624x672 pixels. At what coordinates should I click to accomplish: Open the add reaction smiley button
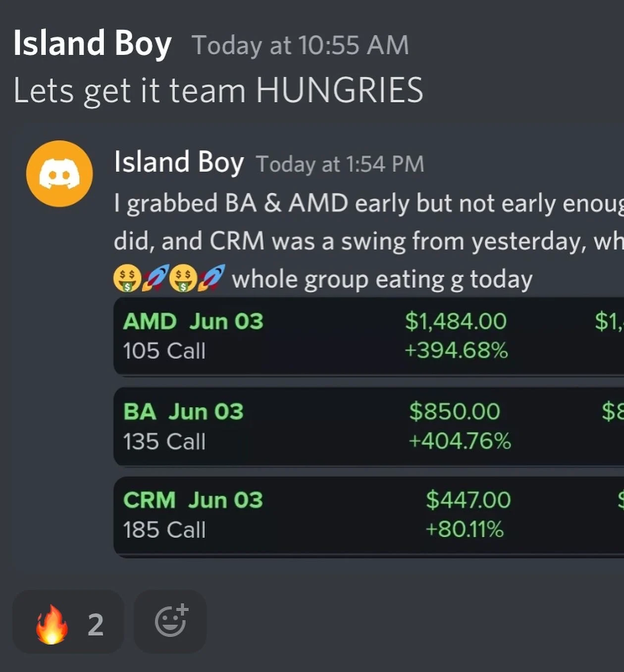[x=170, y=622]
